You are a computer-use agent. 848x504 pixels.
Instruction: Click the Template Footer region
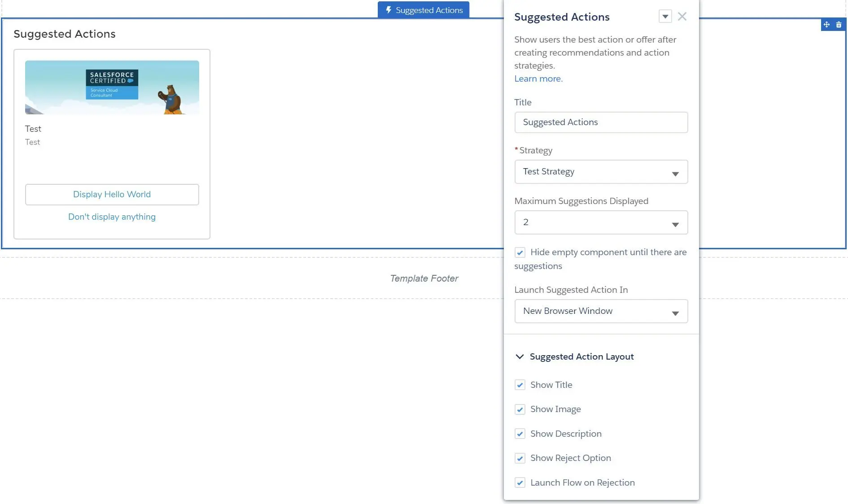pyautogui.click(x=424, y=278)
